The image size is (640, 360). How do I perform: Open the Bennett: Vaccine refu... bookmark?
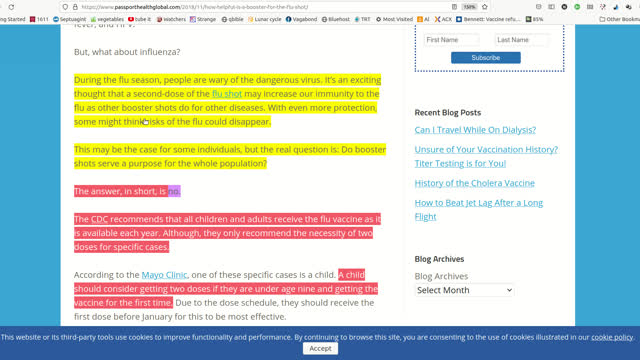[x=489, y=19]
